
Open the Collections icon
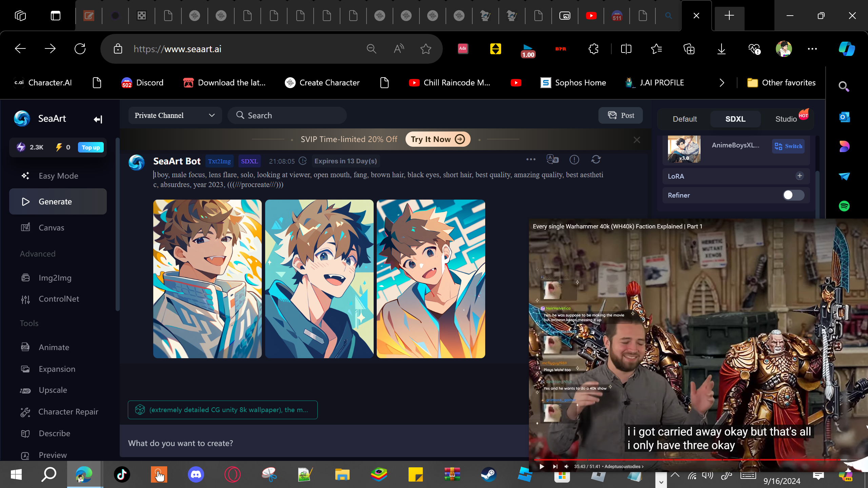click(689, 49)
